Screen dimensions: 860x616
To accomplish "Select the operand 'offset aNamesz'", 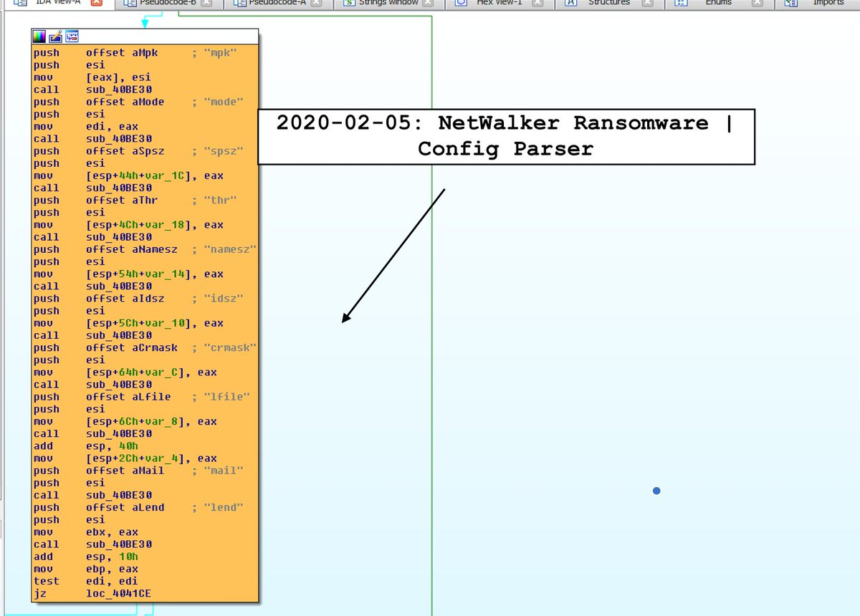I will tap(131, 249).
